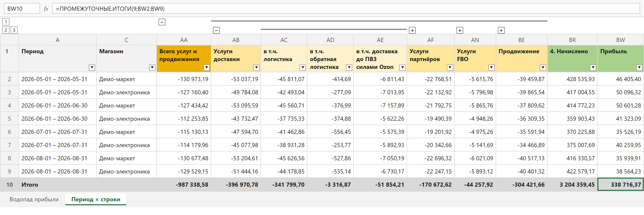The height and width of the screenshot is (215, 644).
Task: Switch to Водопад прибыли sheet tab
Action: coord(34,199)
